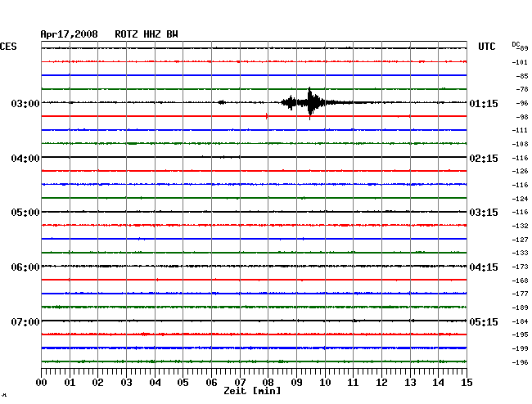Click the -189 DC value
This screenshot has width=532, height=404.
point(520,307)
